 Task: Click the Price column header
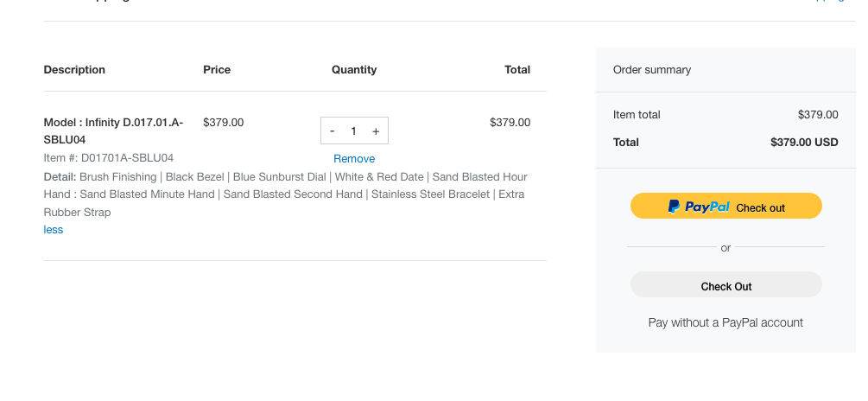[217, 70]
